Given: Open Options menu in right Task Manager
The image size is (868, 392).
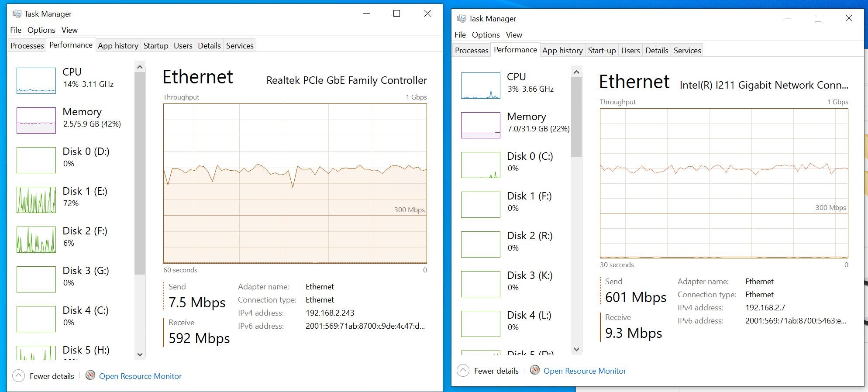Looking at the screenshot, I should 486,35.
